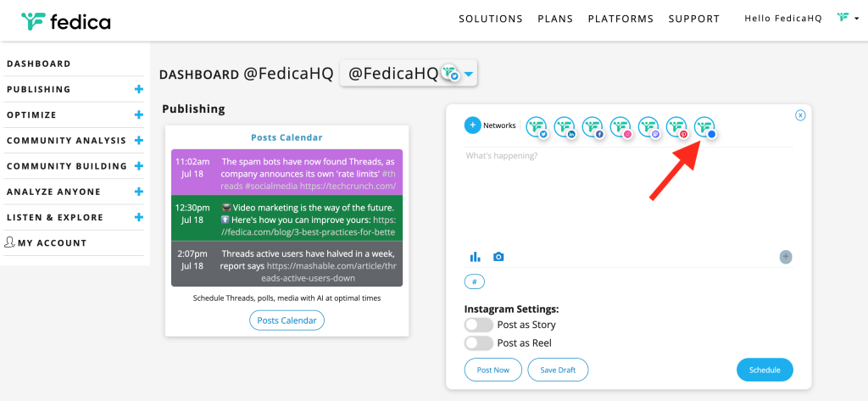This screenshot has height=401, width=868.
Task: Select the Facebook network account icon
Action: [x=593, y=127]
